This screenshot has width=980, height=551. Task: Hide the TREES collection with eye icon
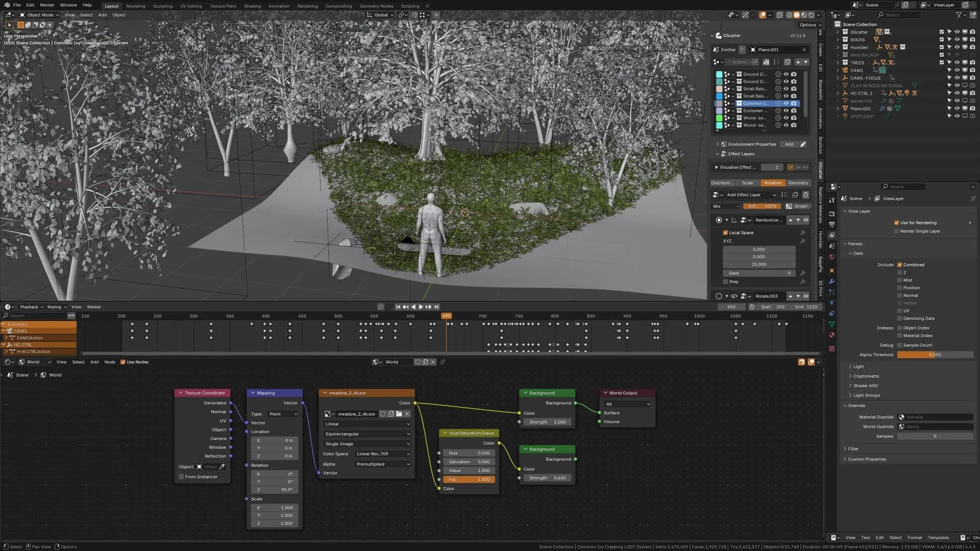point(957,62)
